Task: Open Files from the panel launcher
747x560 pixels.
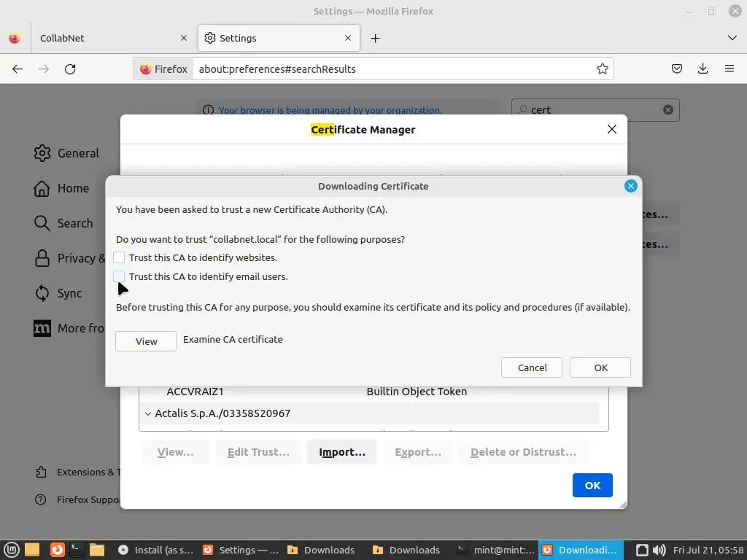Action: point(97,550)
